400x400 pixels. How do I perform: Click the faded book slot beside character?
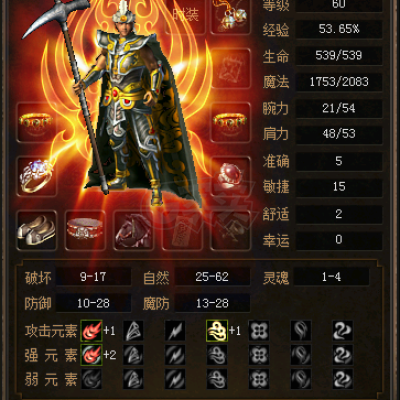click(231, 68)
